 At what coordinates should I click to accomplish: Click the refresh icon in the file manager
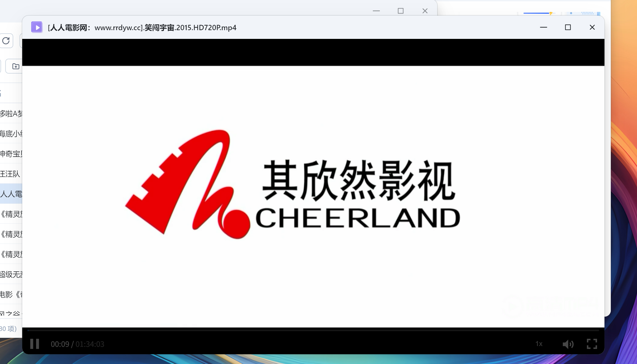[x=6, y=41]
